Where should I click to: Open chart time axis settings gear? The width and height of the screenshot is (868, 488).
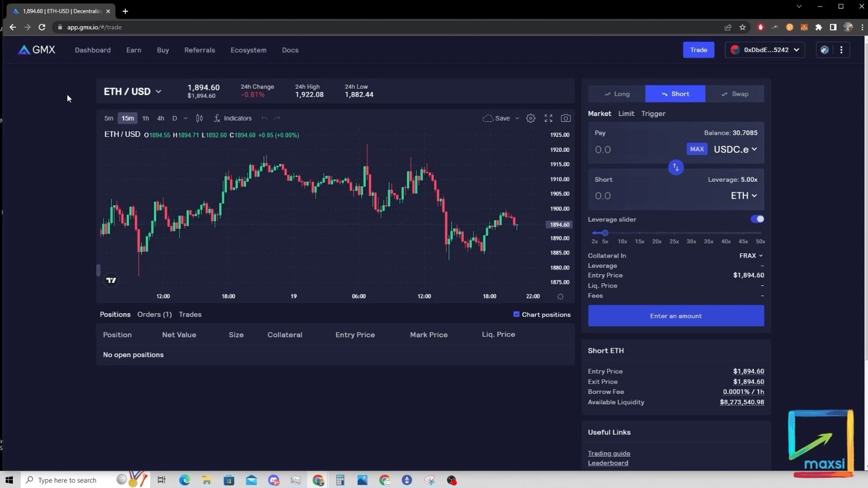(x=560, y=297)
